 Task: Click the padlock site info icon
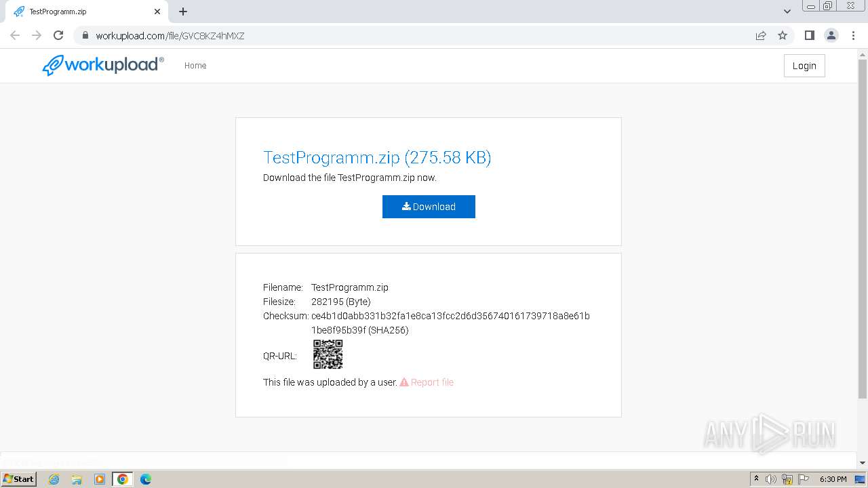pyautogui.click(x=85, y=35)
